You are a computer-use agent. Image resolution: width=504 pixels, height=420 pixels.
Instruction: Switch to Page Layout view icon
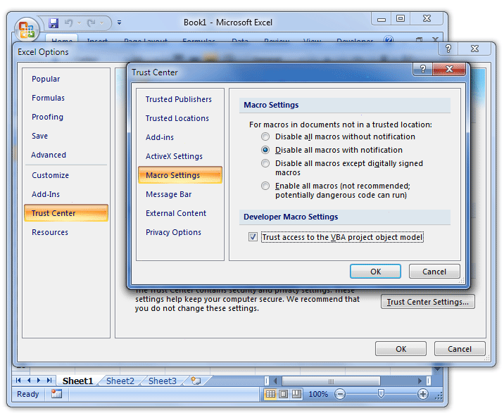pyautogui.click(x=284, y=394)
